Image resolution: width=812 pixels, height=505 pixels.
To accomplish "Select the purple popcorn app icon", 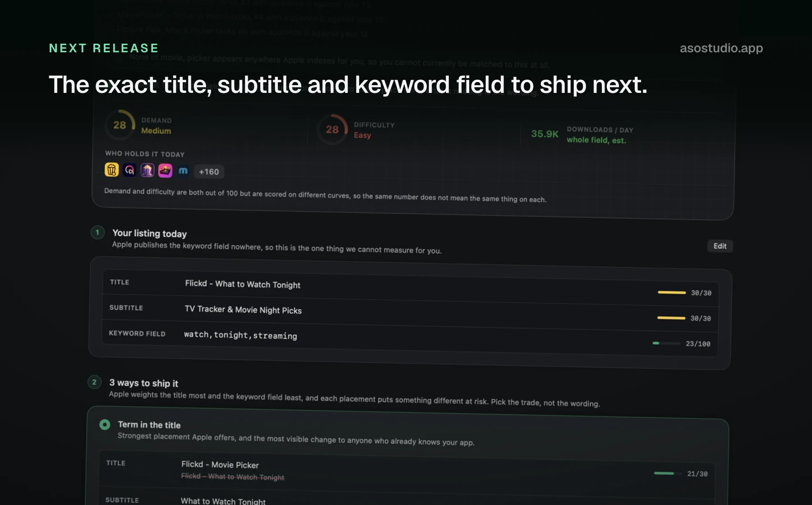I will point(147,170).
